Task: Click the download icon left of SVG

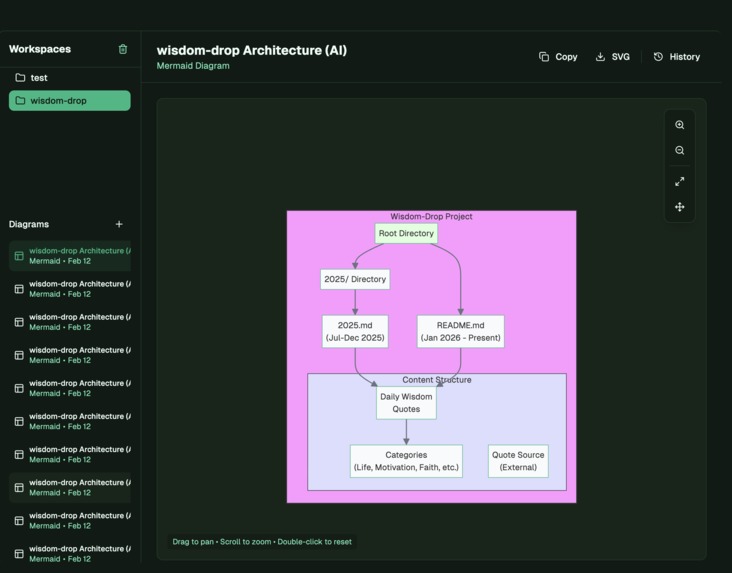Action: (x=600, y=57)
